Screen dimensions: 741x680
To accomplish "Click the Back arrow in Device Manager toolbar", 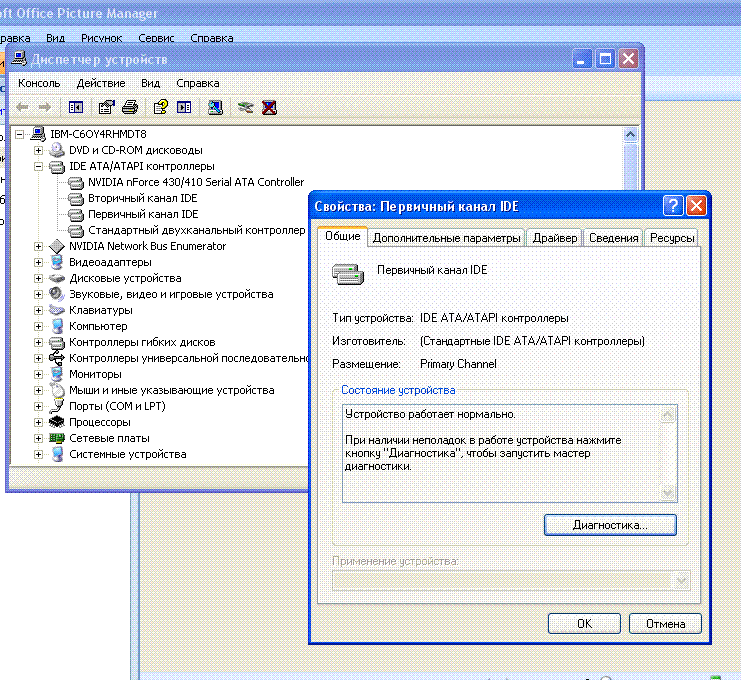I will point(22,107).
